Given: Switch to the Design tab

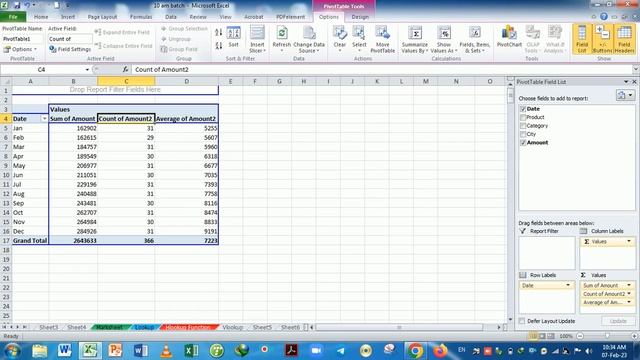Looking at the screenshot, I should pyautogui.click(x=360, y=17).
